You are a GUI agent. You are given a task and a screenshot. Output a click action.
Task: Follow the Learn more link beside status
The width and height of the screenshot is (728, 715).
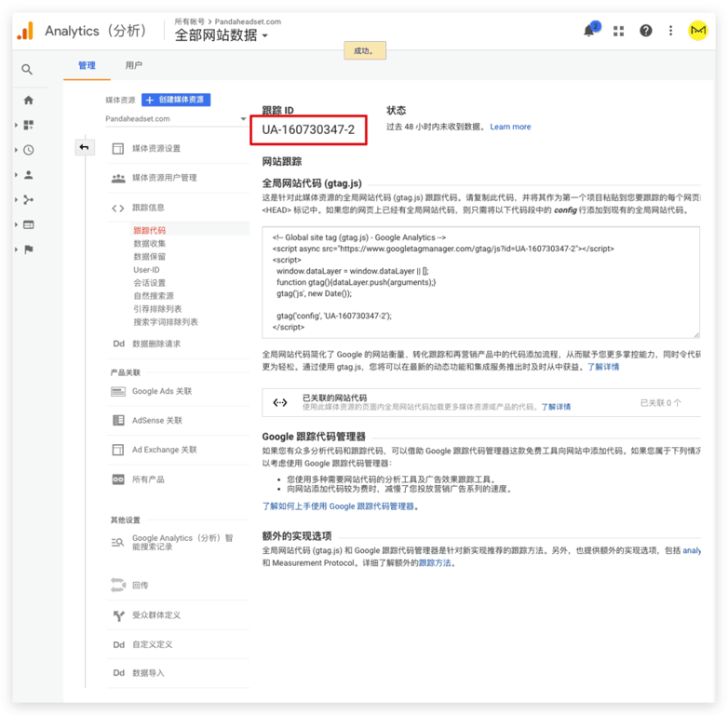pos(510,127)
